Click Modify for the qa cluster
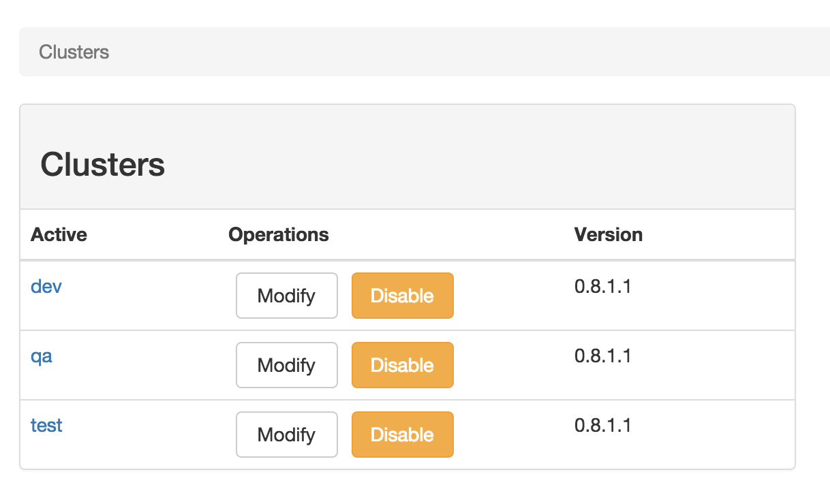Image resolution: width=830 pixels, height=504 pixels. tap(287, 365)
